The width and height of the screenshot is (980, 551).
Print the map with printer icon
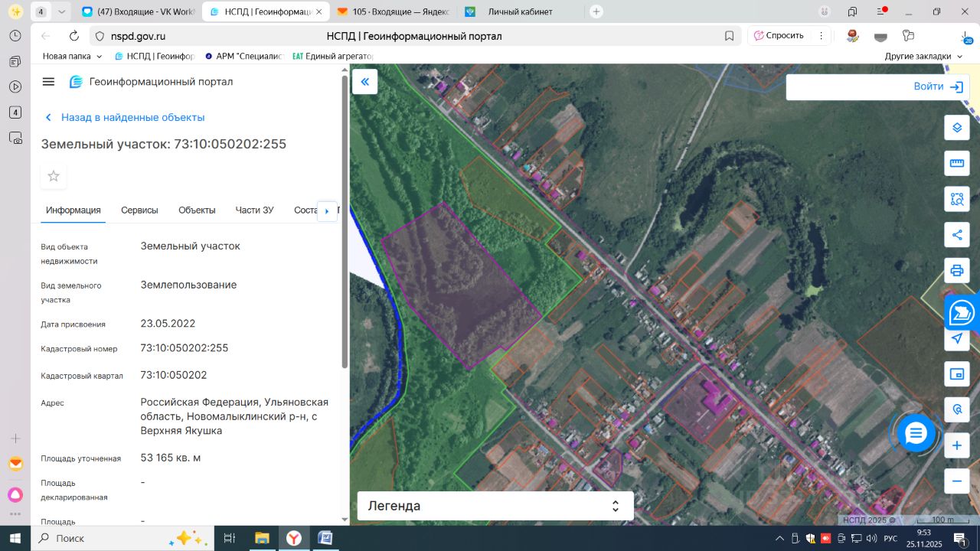tap(957, 271)
